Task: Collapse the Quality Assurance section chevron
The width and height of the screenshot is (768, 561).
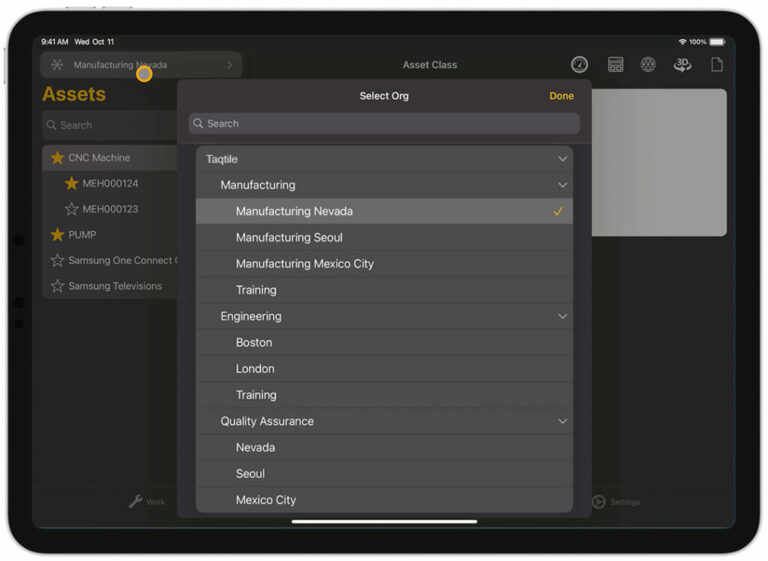Action: tap(562, 421)
